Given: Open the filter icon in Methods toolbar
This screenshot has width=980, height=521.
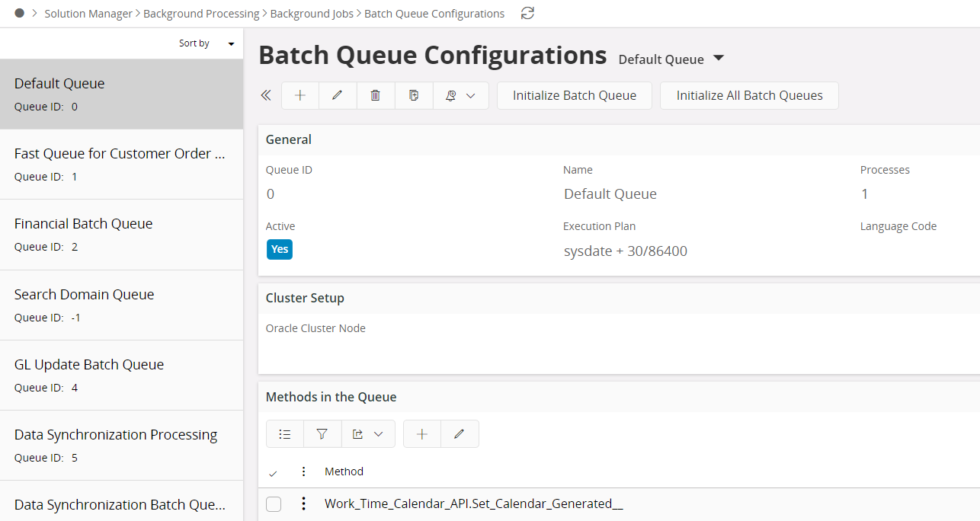Looking at the screenshot, I should click(x=322, y=434).
